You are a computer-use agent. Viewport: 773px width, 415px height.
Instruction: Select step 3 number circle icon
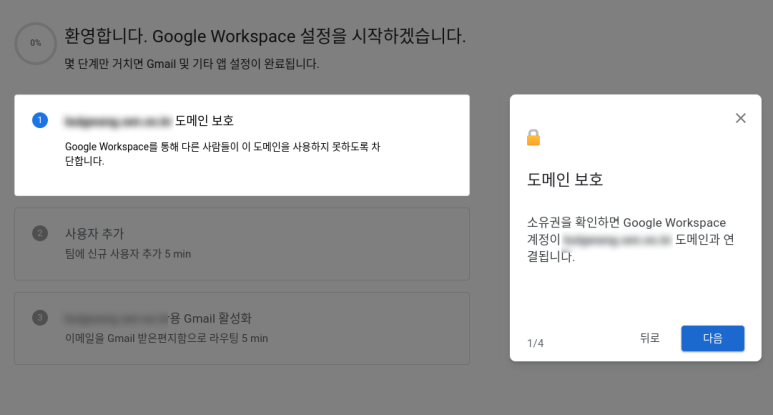[x=40, y=317]
